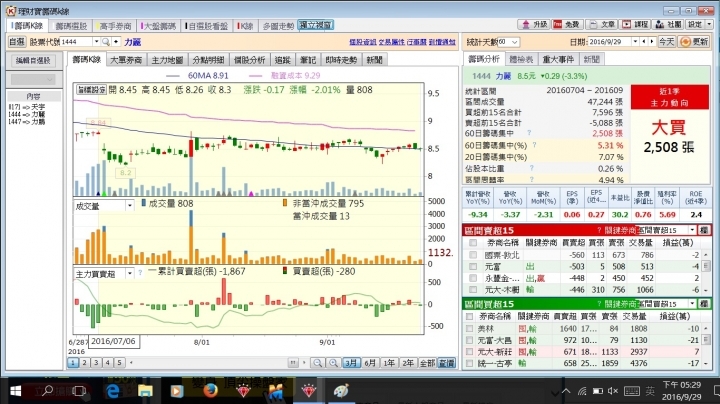The width and height of the screenshot is (720, 404).
Task: Open the 統計天數 60 dropdown
Action: coord(508,42)
